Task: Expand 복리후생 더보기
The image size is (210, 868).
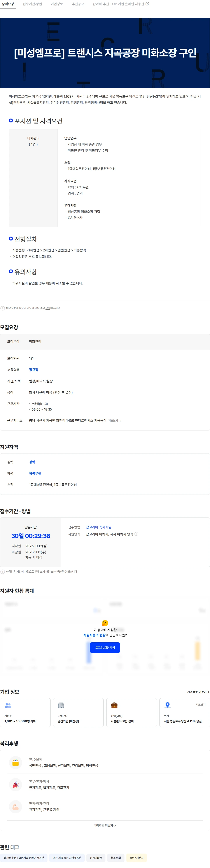Action: pos(105,826)
